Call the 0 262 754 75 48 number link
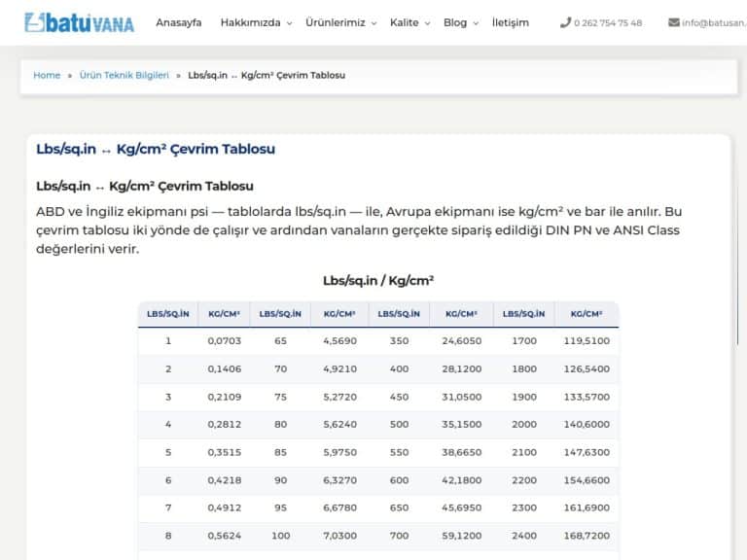Image resolution: width=747 pixels, height=560 pixels. point(608,23)
